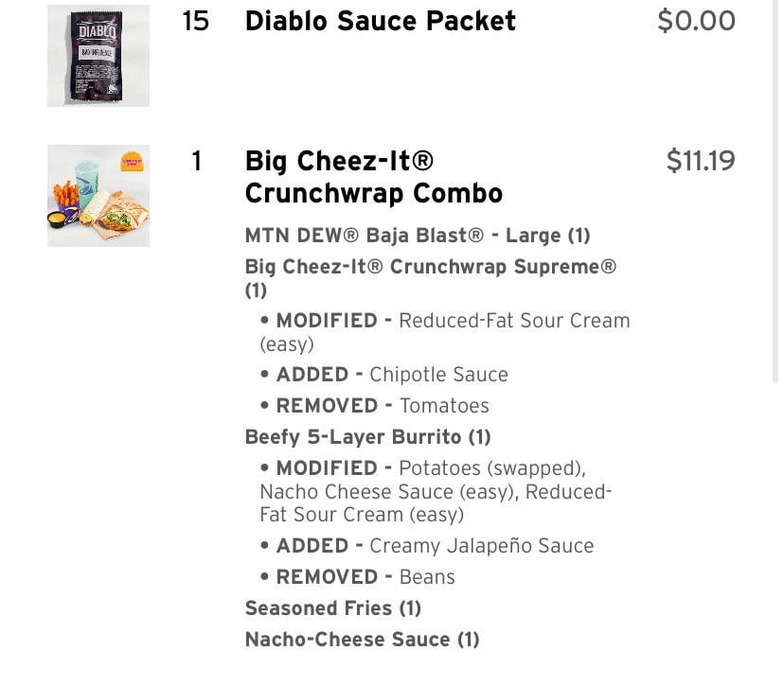Click the vertical scrollbar at the right edge
Screen dimensions: 784x686
(x=775, y=189)
